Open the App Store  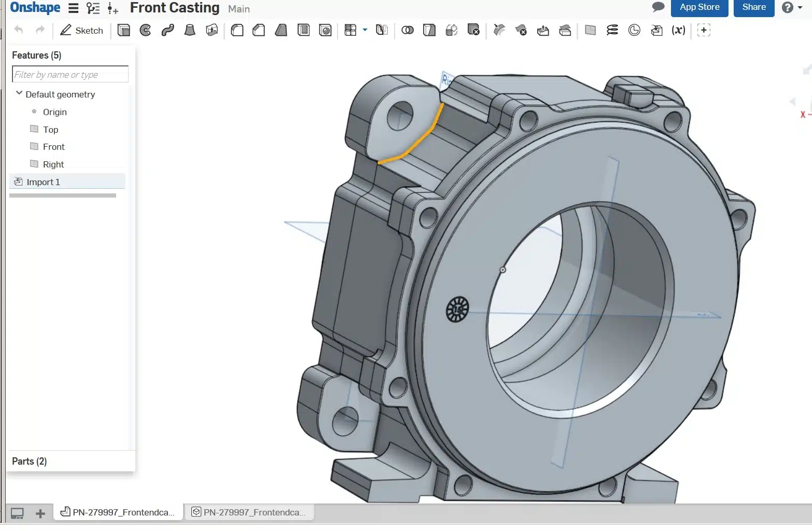[699, 7]
